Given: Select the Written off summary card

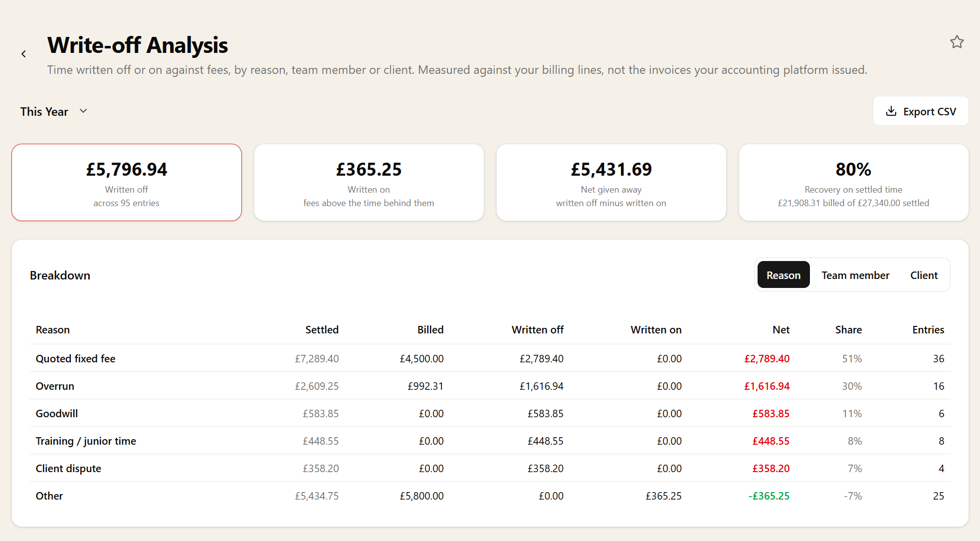Looking at the screenshot, I should tap(127, 183).
